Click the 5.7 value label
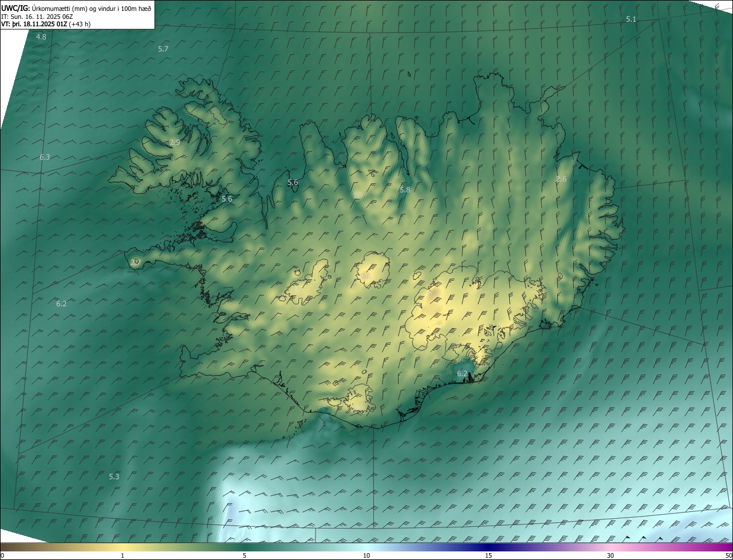 [x=163, y=49]
